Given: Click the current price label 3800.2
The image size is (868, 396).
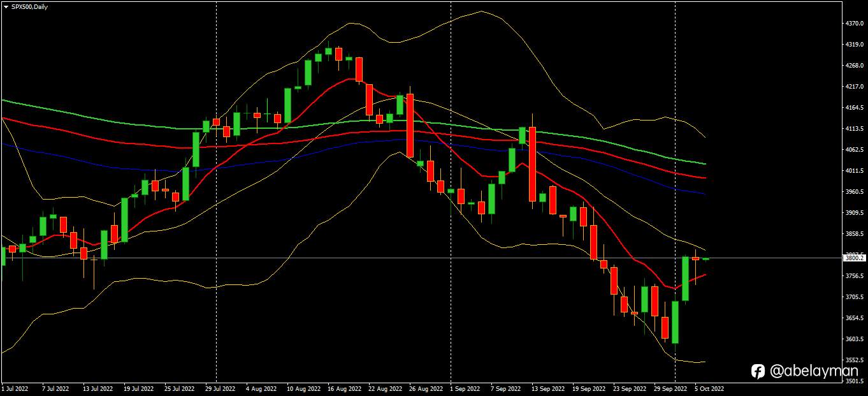Looking at the screenshot, I should pyautogui.click(x=854, y=258).
